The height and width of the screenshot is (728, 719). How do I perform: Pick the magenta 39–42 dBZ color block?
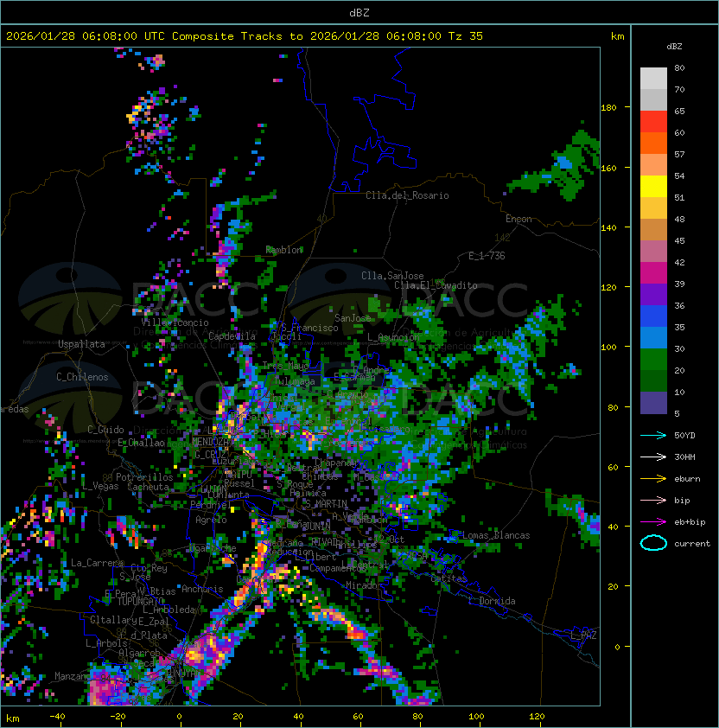click(x=653, y=273)
